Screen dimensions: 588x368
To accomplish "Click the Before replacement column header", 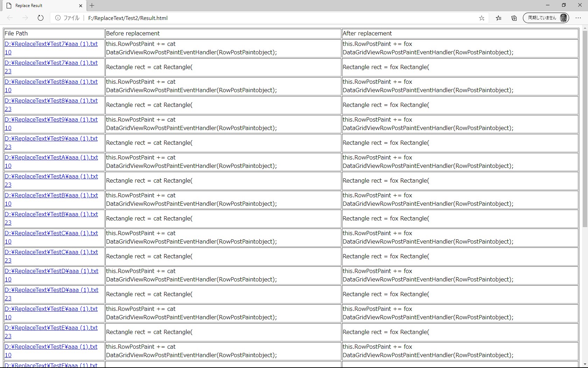I will 223,33.
